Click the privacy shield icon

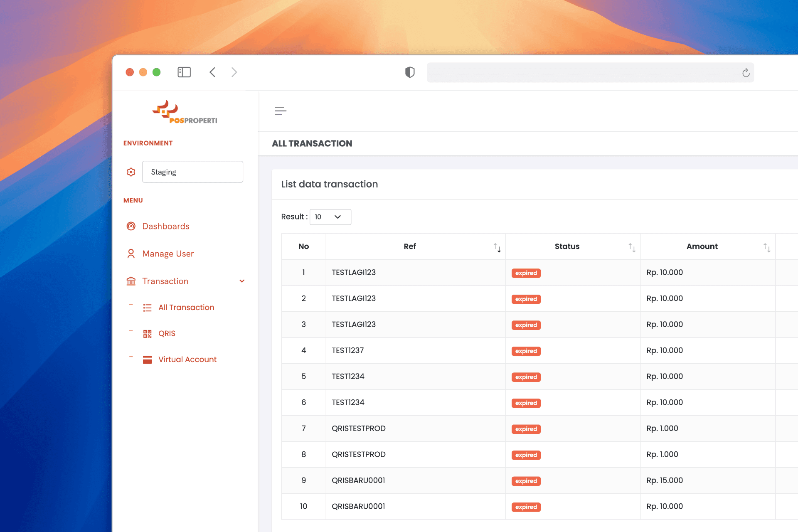(x=410, y=72)
